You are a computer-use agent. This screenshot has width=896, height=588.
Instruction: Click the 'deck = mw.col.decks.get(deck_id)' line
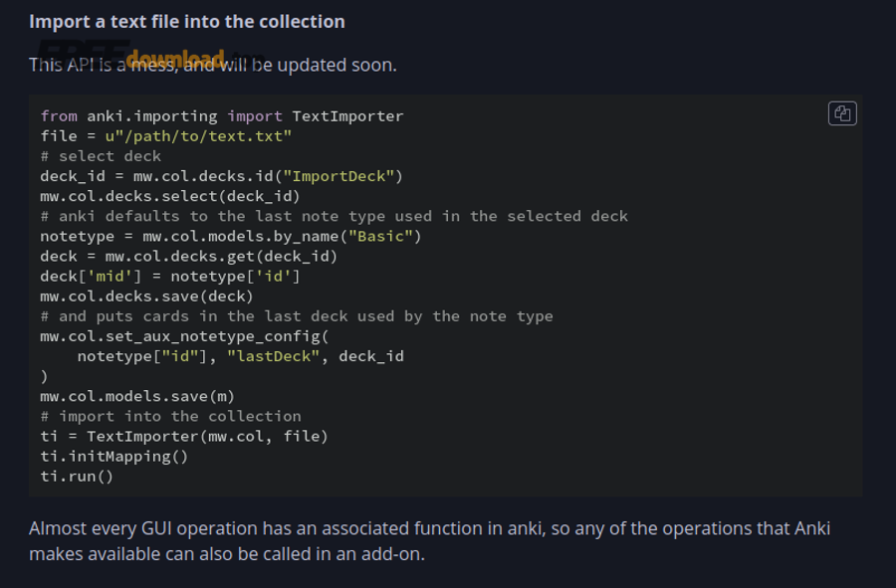tap(189, 256)
